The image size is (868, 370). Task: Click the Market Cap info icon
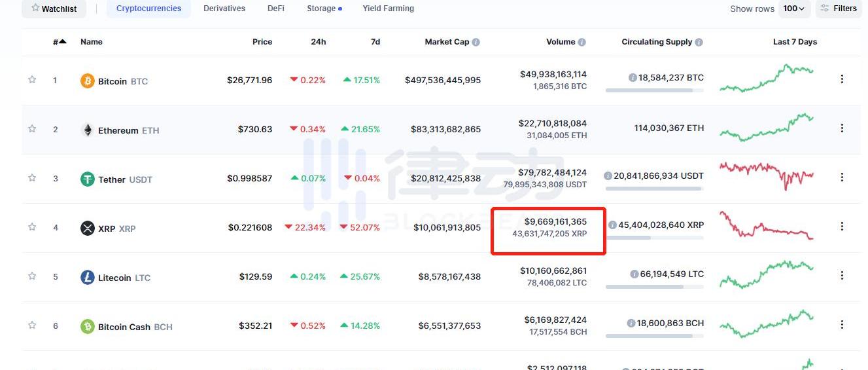476,42
